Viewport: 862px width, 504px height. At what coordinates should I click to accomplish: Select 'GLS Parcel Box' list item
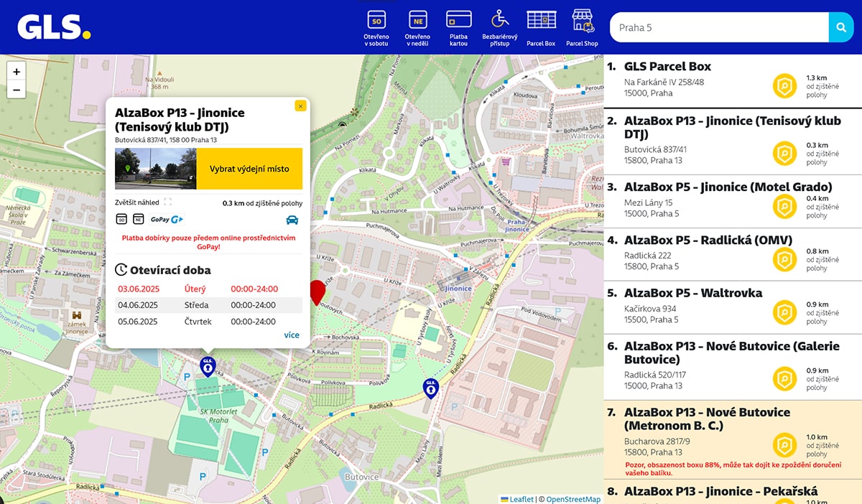pos(733,81)
